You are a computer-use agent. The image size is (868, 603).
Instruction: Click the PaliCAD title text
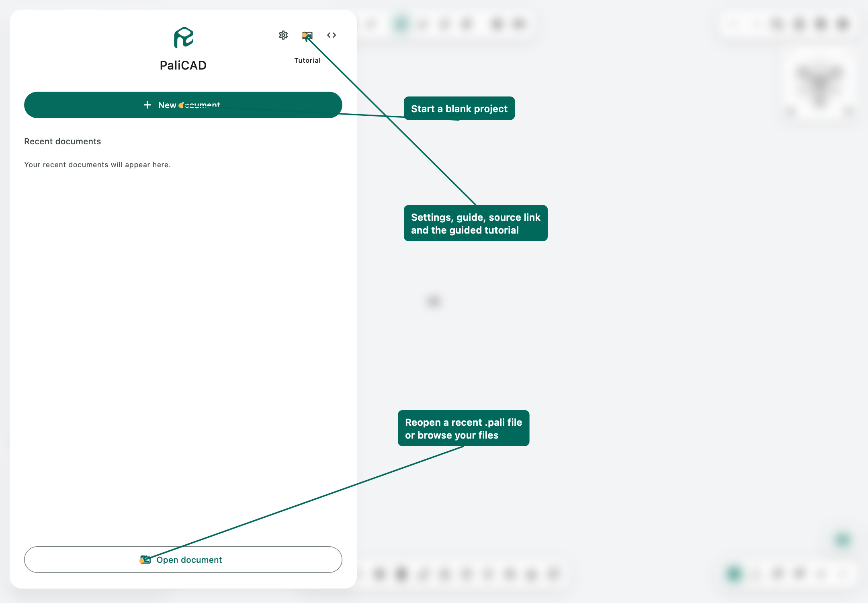tap(183, 65)
